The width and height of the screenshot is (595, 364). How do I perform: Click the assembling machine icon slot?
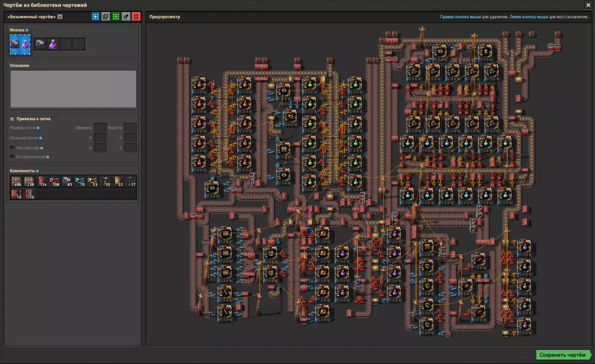40,44
